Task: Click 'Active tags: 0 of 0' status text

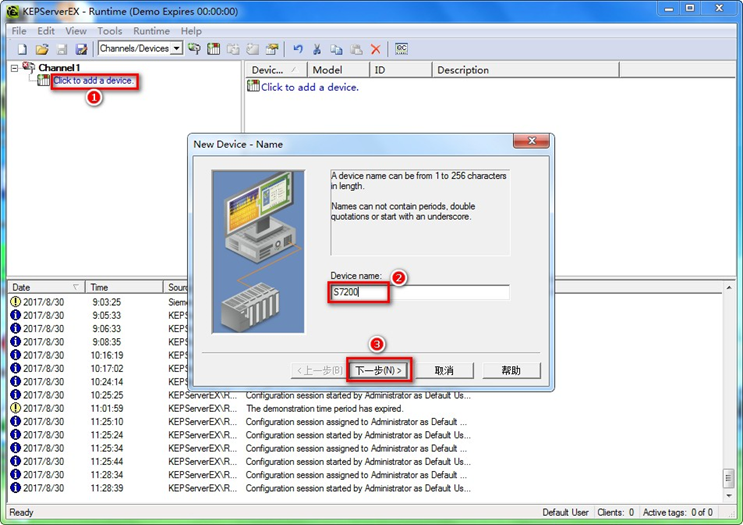Action: pyautogui.click(x=678, y=512)
